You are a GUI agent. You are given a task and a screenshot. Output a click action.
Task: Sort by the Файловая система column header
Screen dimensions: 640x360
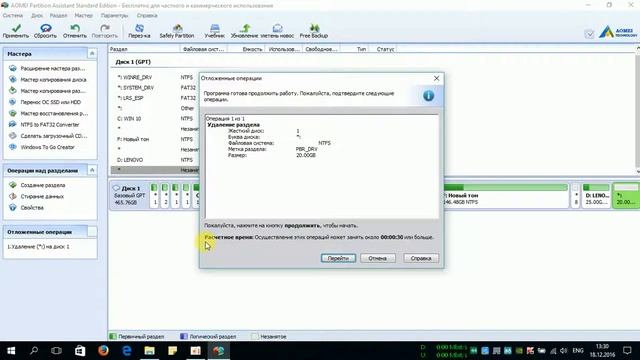coord(204,49)
